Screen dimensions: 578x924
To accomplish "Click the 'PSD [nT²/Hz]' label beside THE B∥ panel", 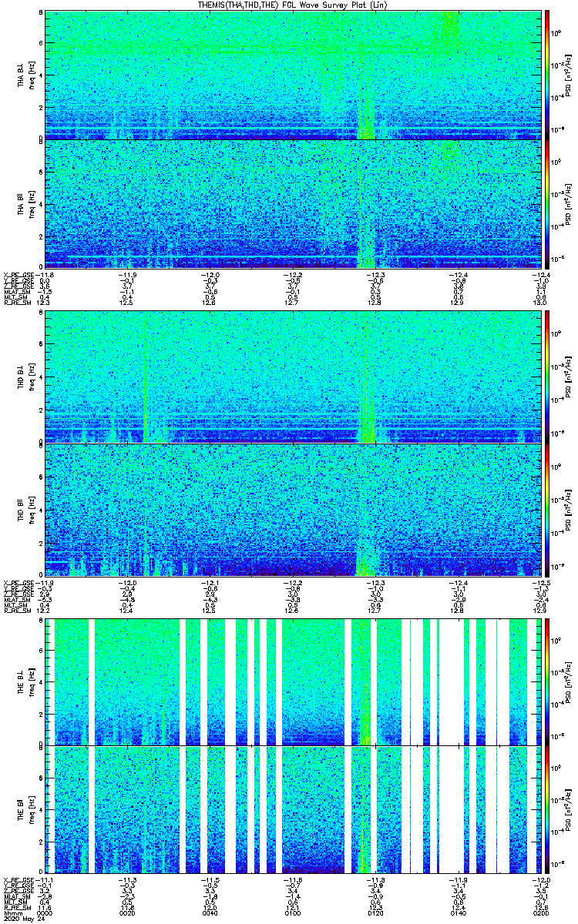I will click(x=569, y=808).
